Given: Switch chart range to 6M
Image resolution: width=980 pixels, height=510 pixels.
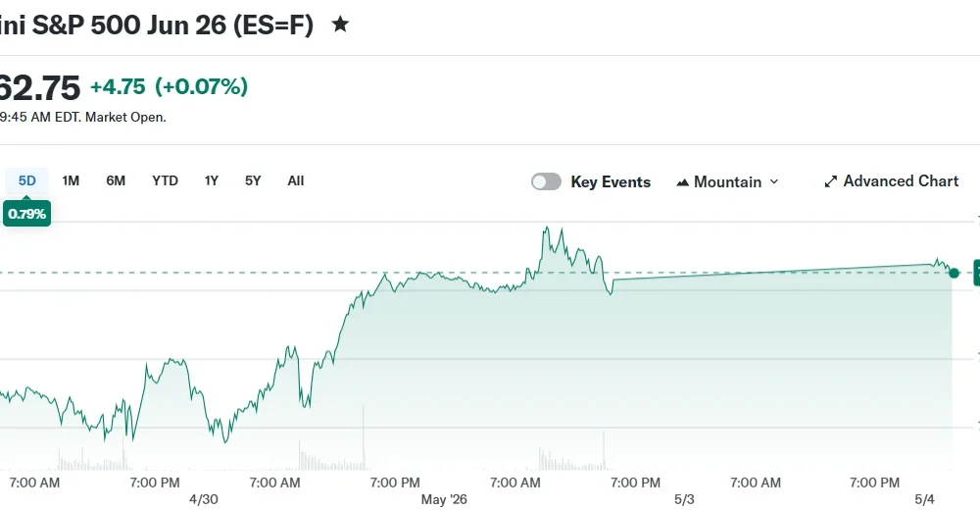Looking at the screenshot, I should pyautogui.click(x=116, y=180).
